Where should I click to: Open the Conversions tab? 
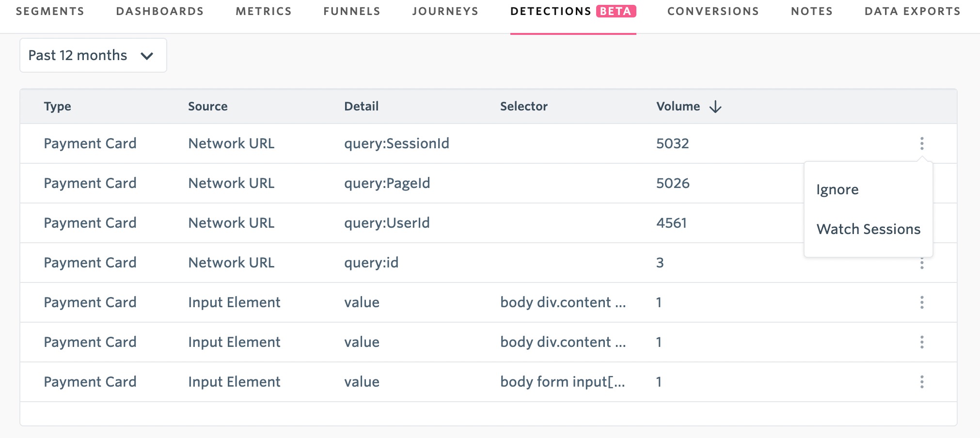pyautogui.click(x=713, y=11)
